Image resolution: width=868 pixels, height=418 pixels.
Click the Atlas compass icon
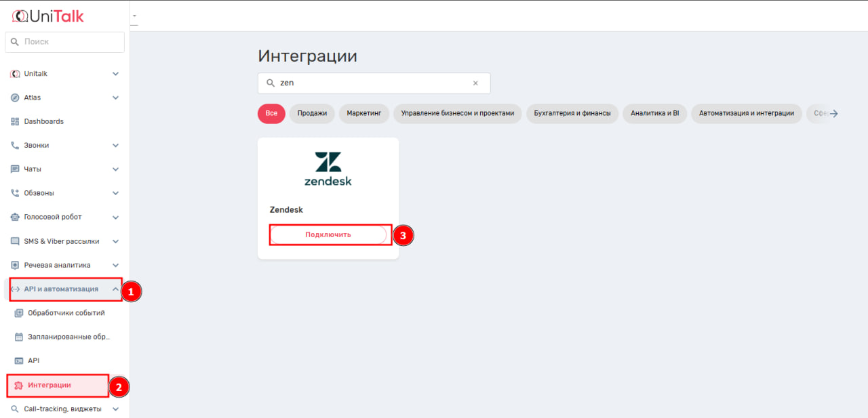click(15, 98)
